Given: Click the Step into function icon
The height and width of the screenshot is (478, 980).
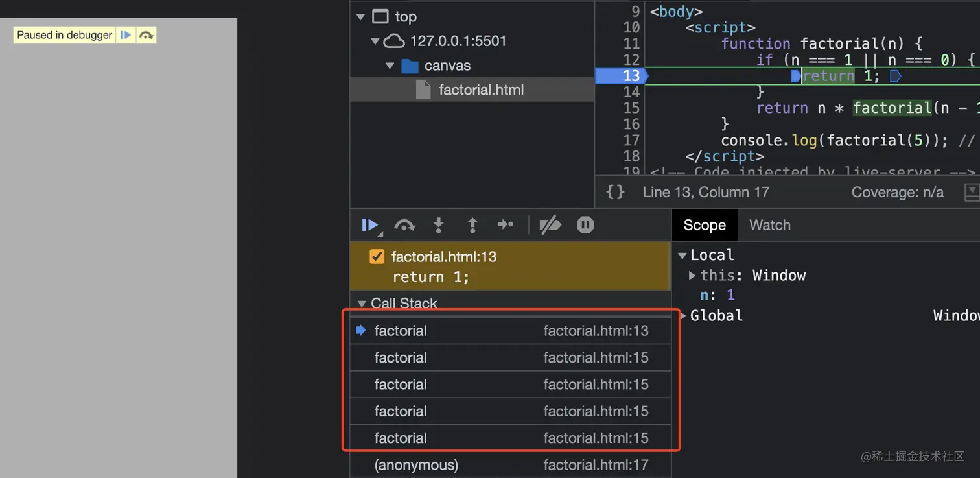Looking at the screenshot, I should [439, 225].
